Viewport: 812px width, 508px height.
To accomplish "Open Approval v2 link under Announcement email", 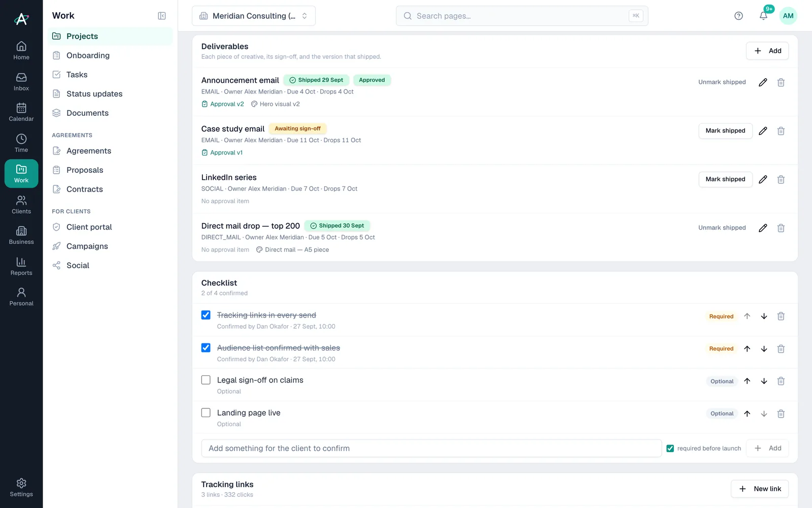I will (223, 104).
